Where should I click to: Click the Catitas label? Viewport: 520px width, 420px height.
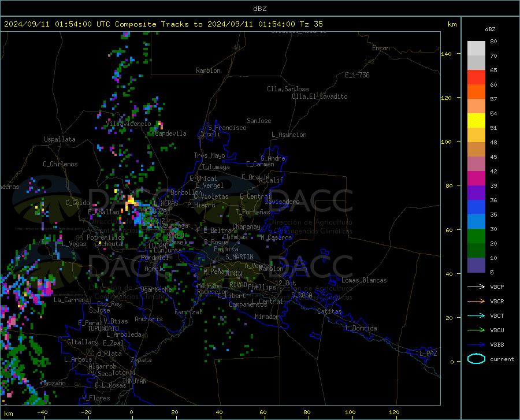click(330, 311)
